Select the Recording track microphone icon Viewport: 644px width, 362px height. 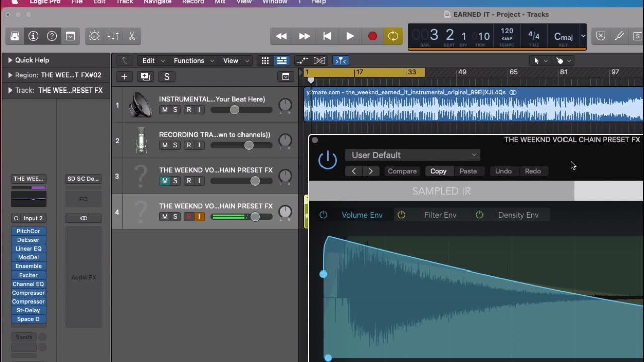[x=141, y=140]
